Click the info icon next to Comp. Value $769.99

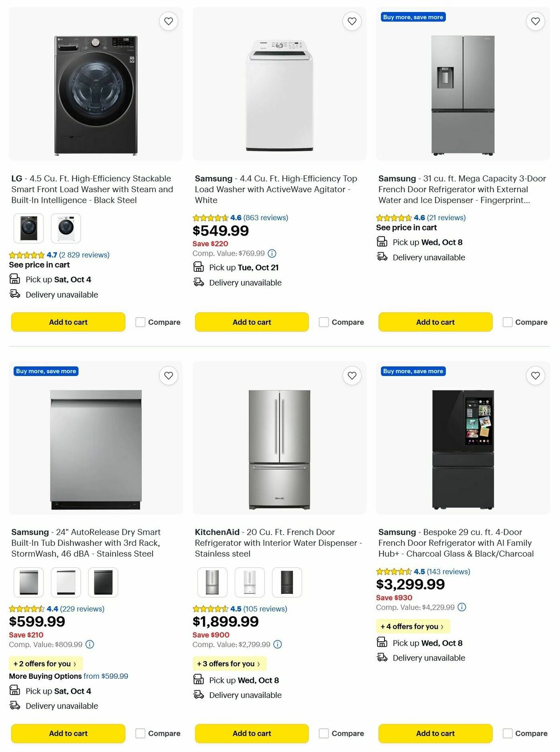tap(272, 253)
